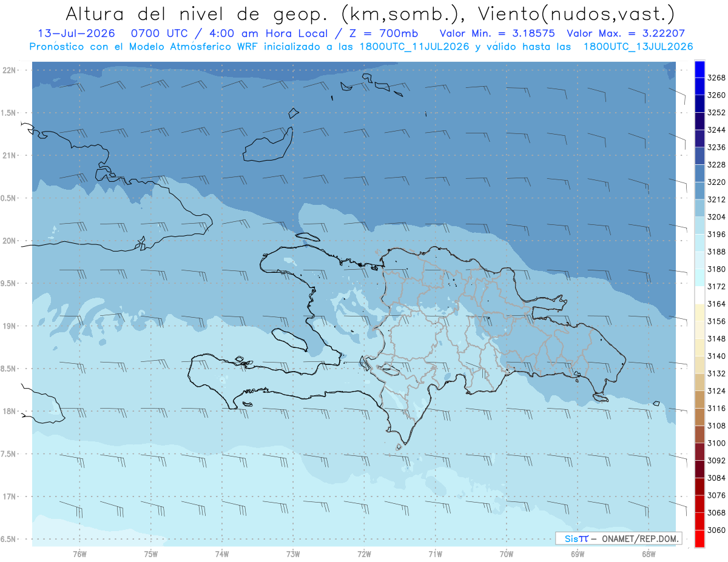This screenshot has width=728, height=562.
Task: Click the '0.5N' latitude label
Action: pos(8,198)
